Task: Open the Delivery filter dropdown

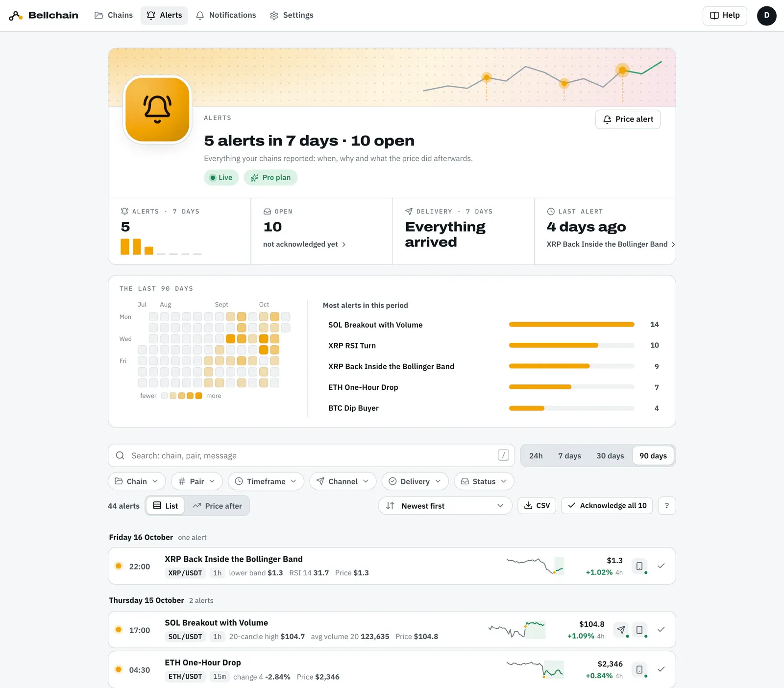Action: point(415,481)
